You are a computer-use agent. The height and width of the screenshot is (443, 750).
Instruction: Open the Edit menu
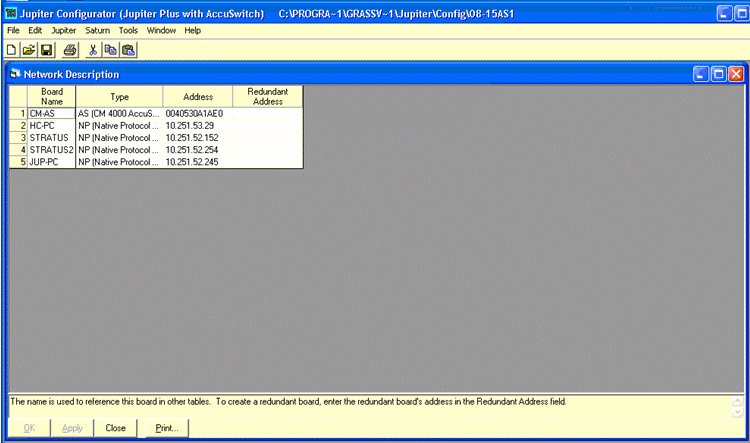35,31
